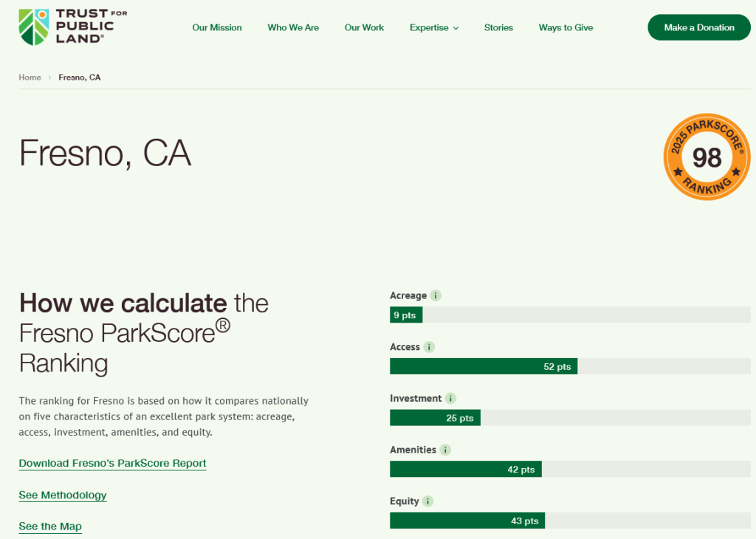
Task: Go to Who We Are page
Action: click(293, 27)
